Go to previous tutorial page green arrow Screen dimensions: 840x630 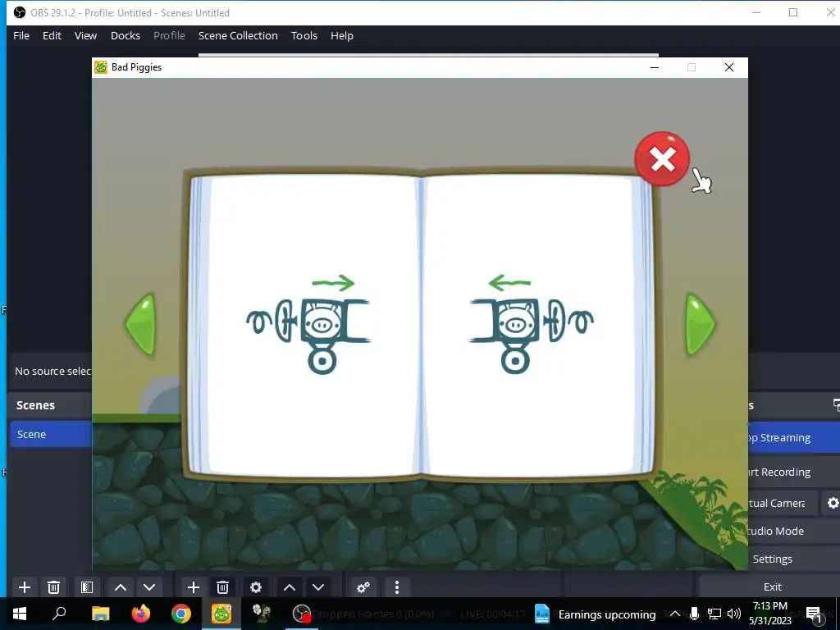coord(140,324)
